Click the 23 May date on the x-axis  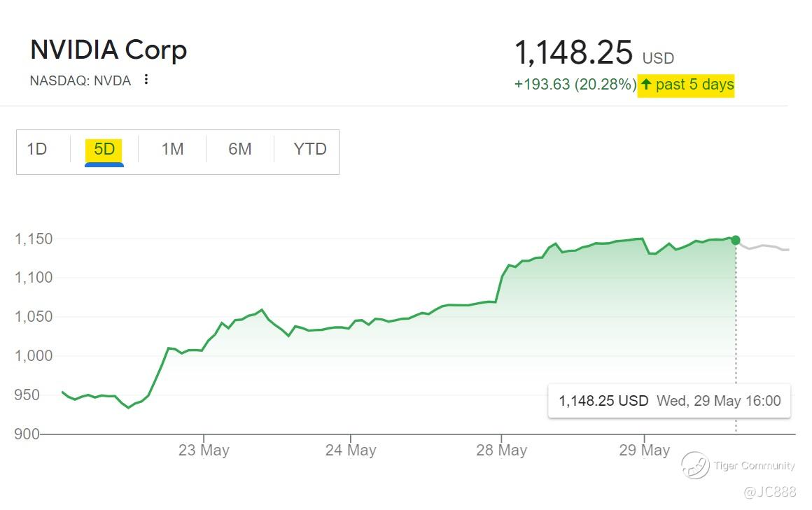click(x=204, y=450)
